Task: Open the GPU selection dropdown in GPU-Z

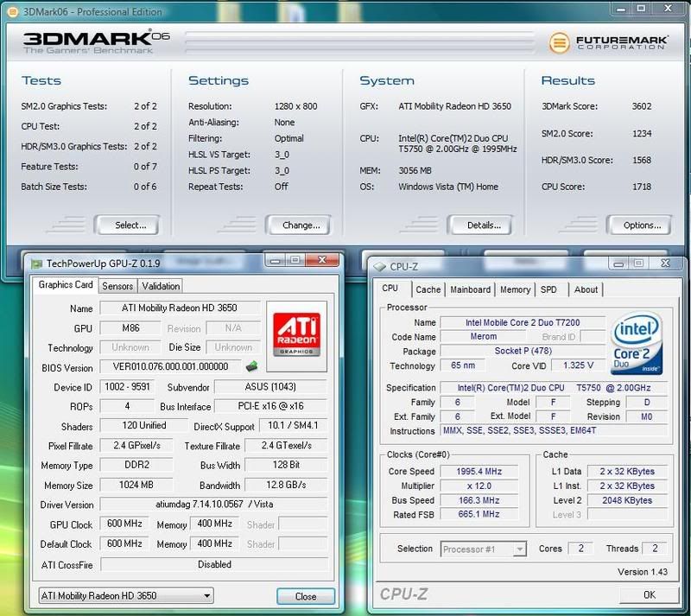Action: tap(126, 596)
